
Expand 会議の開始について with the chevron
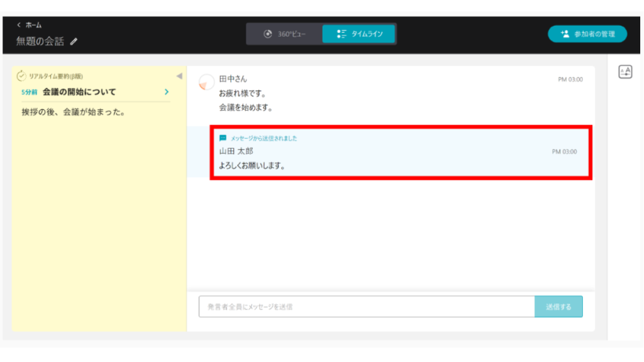[x=167, y=92]
